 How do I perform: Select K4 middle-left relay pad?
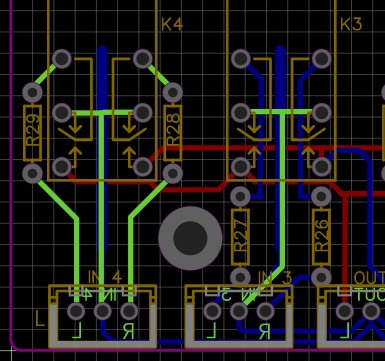(x=62, y=113)
